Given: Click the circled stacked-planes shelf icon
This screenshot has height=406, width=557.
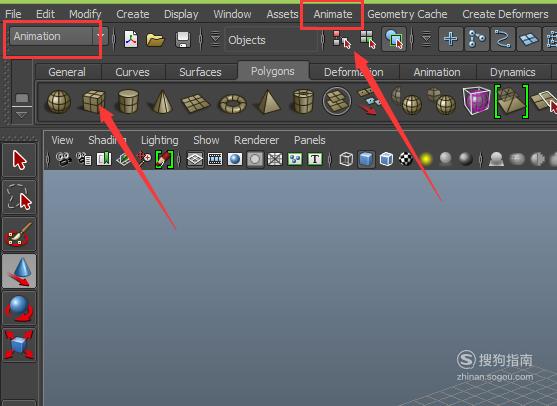Looking at the screenshot, I should 336,102.
